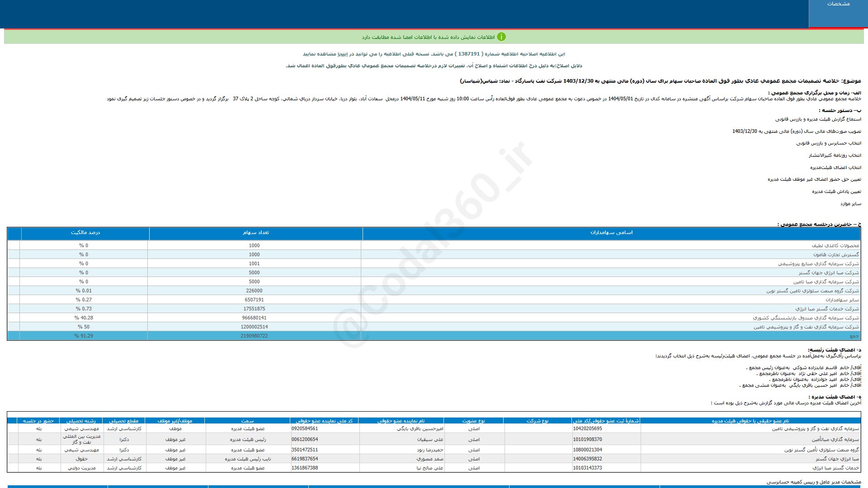Screen dimensions: 868x488
Task: Click total shares 2190980722
Action: coord(254,336)
